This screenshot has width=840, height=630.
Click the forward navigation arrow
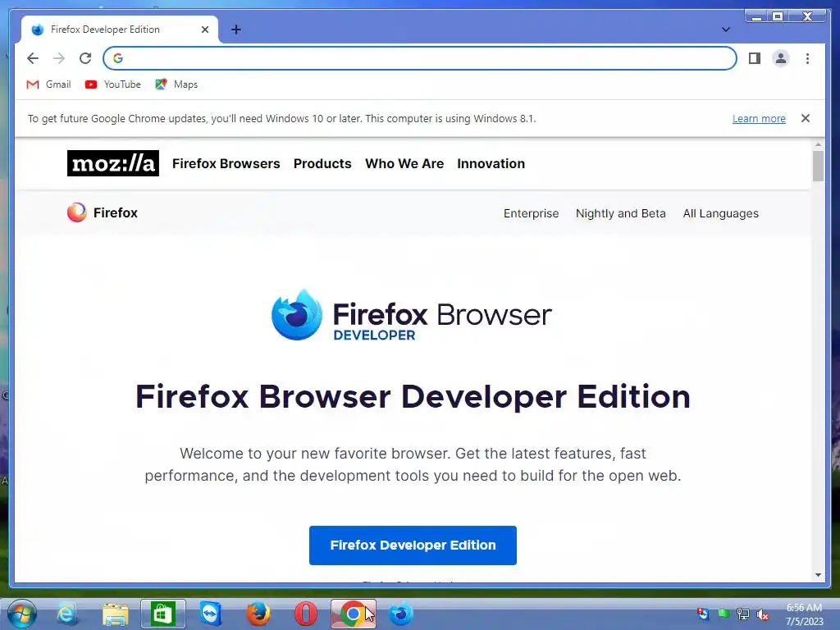point(59,58)
